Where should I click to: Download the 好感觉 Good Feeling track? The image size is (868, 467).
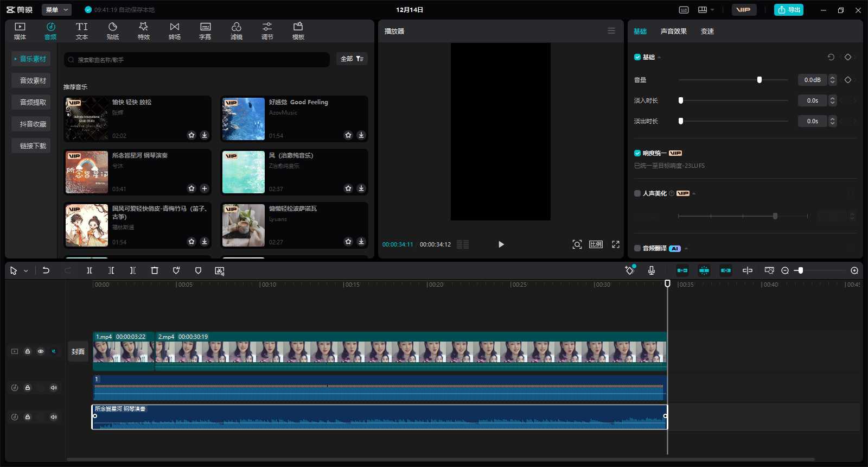pyautogui.click(x=361, y=135)
